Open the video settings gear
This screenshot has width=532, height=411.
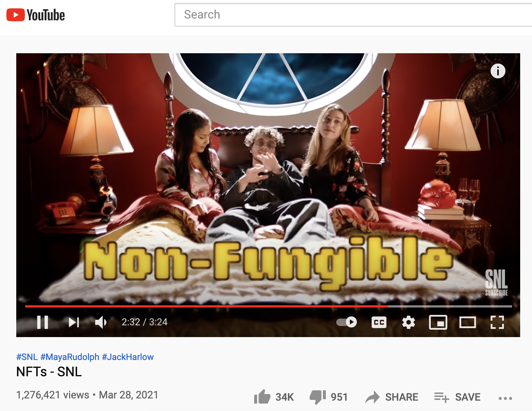click(409, 322)
